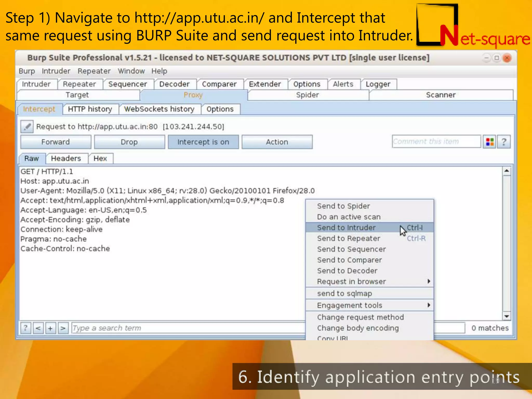The image size is (532, 399).
Task: Click the Drop button
Action: pos(129,142)
